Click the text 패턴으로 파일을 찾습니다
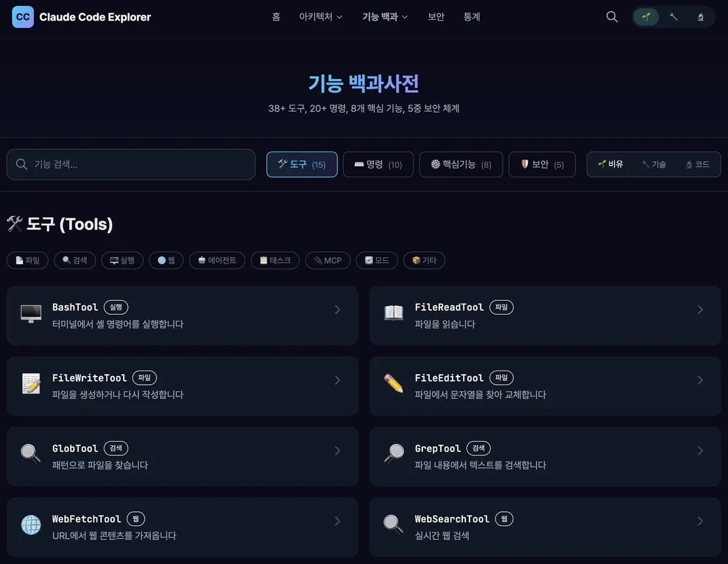Viewport: 728px width, 564px height. pyautogui.click(x=100, y=465)
